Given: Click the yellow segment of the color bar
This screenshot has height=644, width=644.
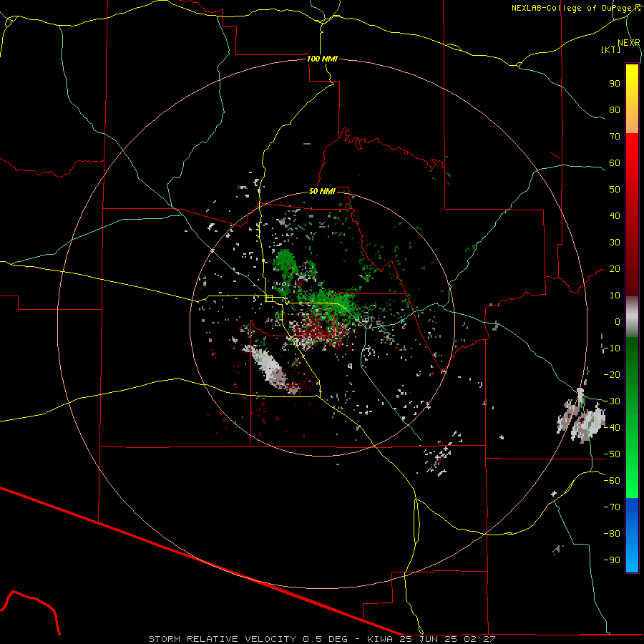Looking at the screenshot, I should [x=632, y=88].
